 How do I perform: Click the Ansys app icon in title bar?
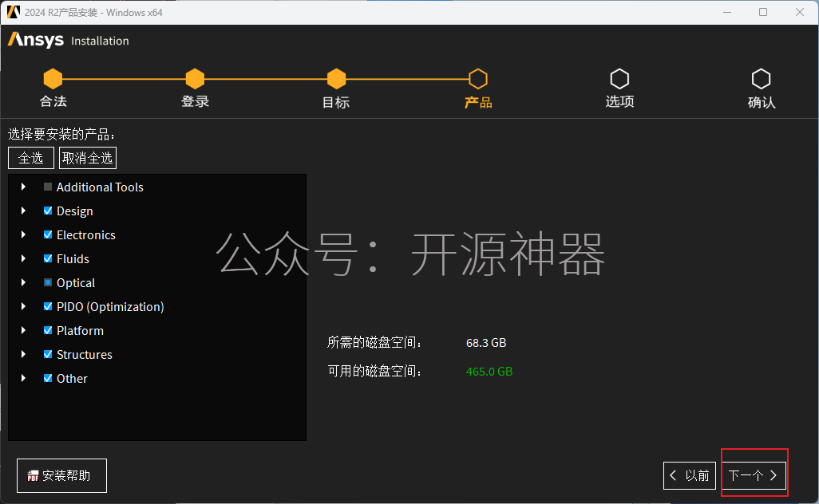point(14,12)
